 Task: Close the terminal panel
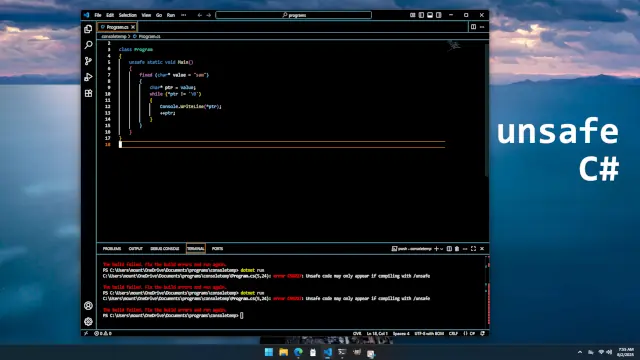pos(482,249)
